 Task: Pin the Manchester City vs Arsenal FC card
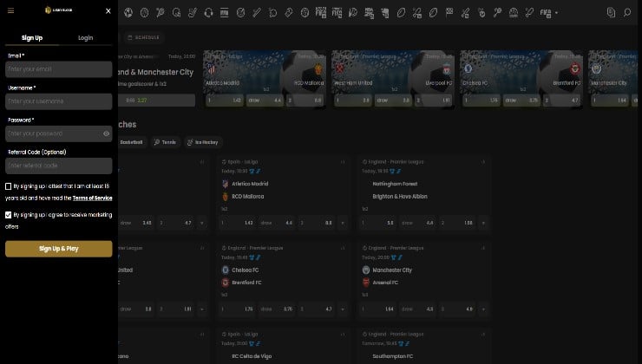click(483, 248)
